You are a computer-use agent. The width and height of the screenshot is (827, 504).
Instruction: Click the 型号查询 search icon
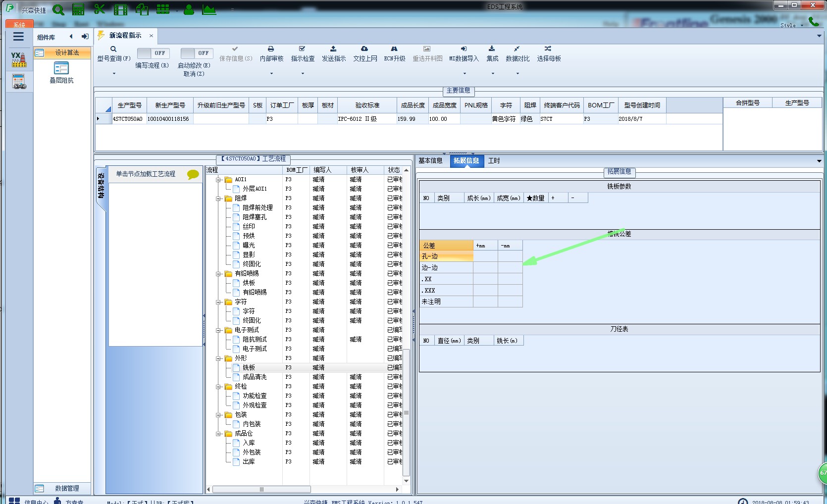coord(113,49)
